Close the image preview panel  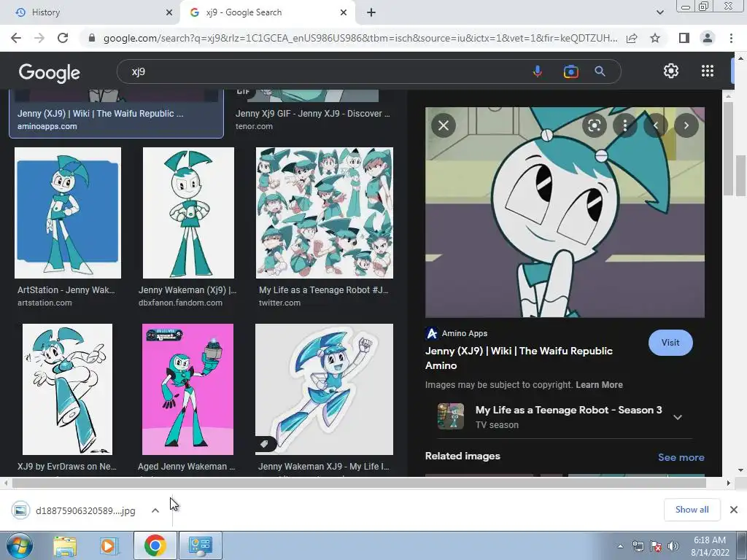point(444,125)
